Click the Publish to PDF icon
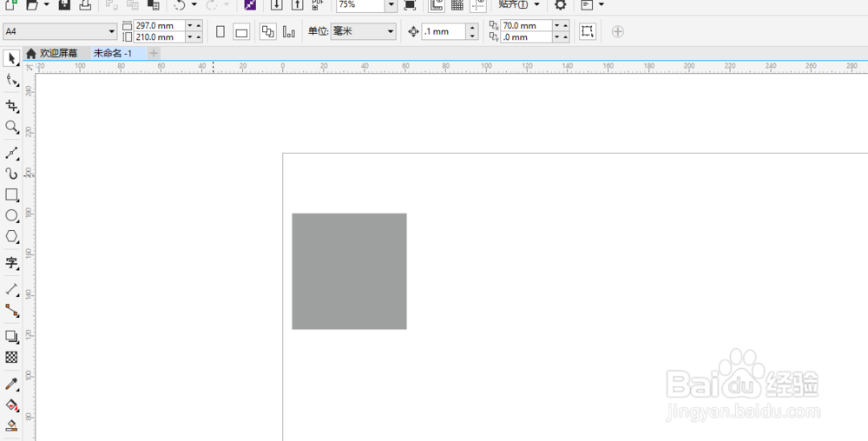This screenshot has width=868, height=441. tap(317, 5)
